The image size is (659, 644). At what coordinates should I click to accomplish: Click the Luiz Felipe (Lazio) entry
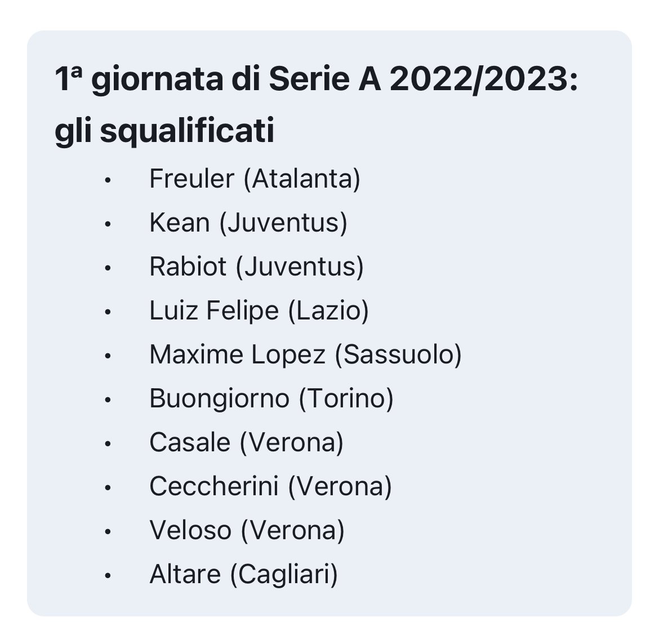click(x=259, y=310)
